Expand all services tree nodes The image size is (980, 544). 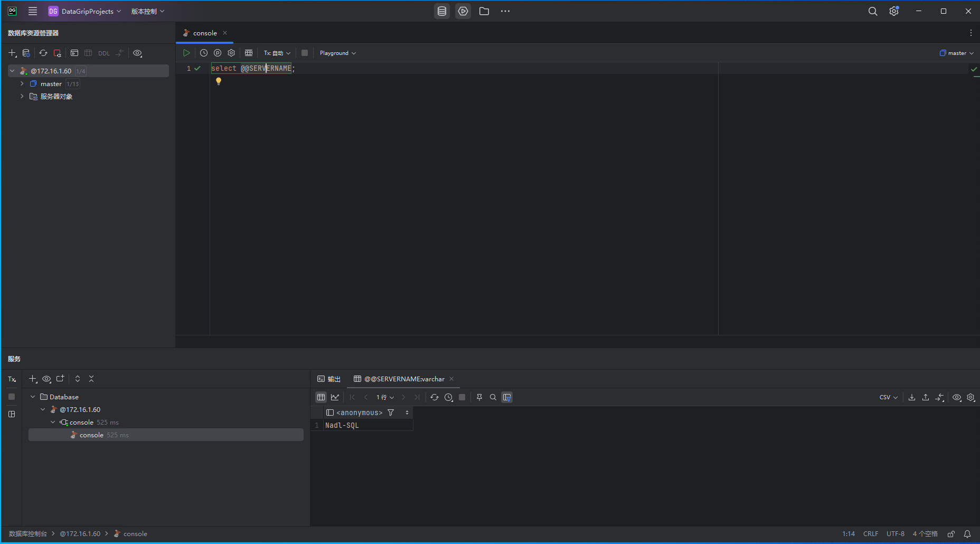[x=78, y=379]
